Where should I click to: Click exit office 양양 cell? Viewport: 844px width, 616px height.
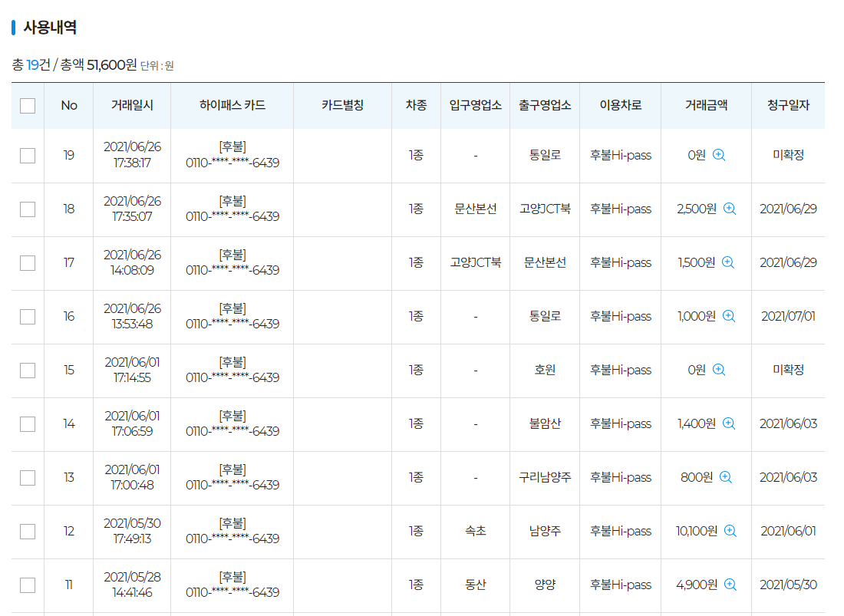[x=545, y=585]
